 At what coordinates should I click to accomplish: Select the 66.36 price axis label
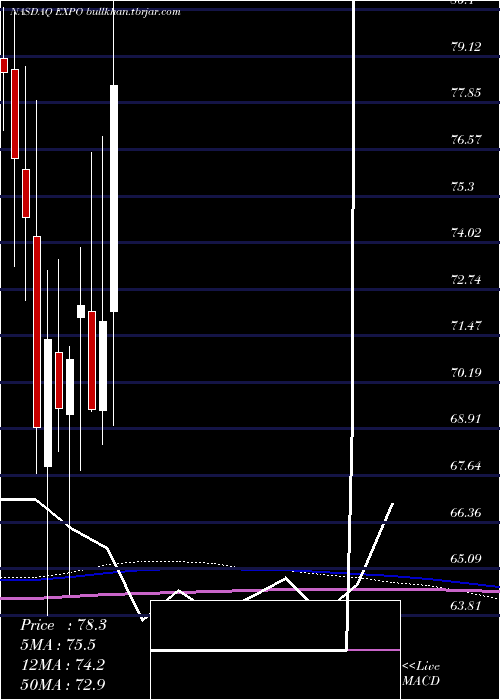pos(467,512)
